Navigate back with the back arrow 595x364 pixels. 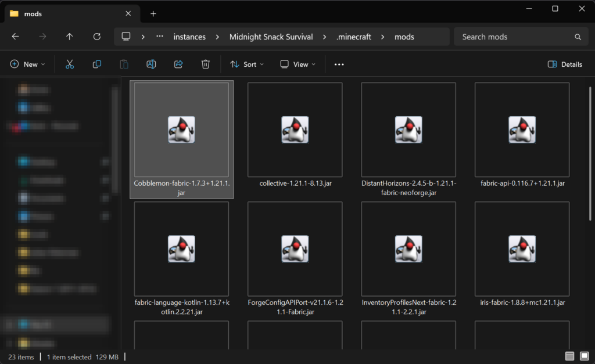tap(16, 37)
